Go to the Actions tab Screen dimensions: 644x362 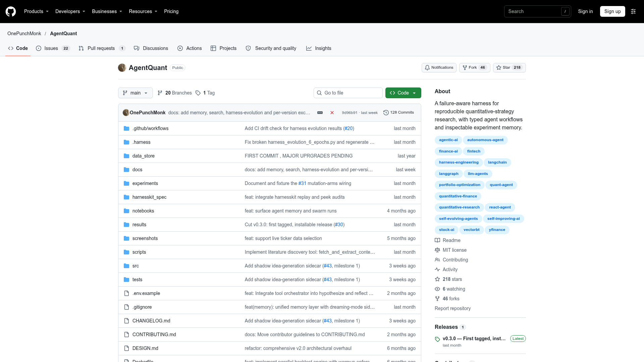pos(190,48)
